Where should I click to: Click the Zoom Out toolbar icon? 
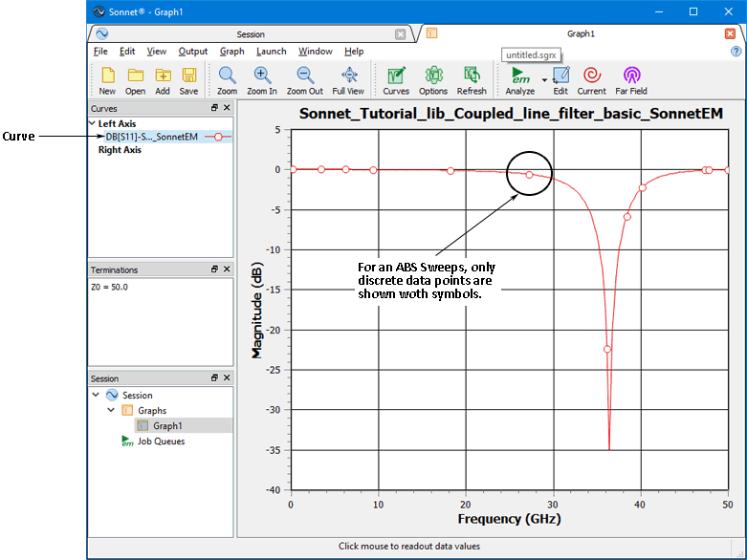tap(305, 81)
